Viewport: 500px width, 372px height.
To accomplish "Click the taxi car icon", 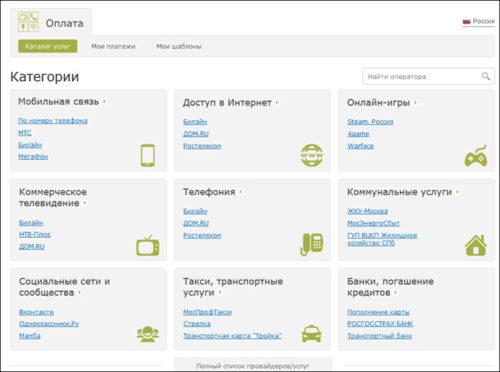I will [x=312, y=334].
